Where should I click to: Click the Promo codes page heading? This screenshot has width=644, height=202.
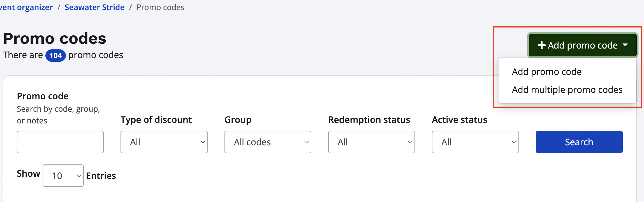pyautogui.click(x=55, y=38)
